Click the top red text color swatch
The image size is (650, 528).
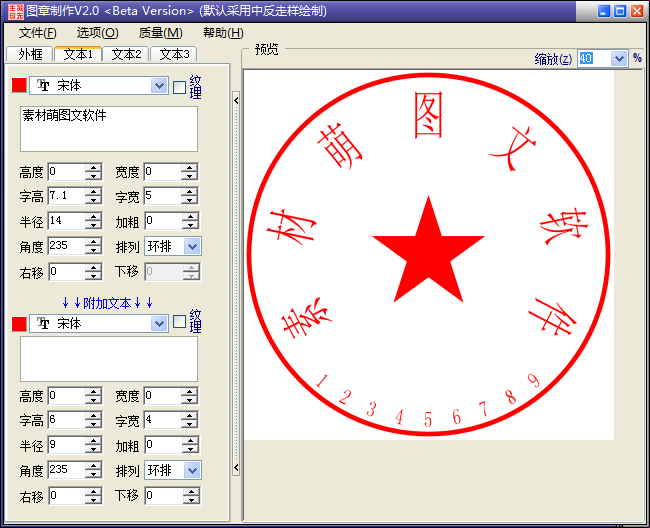pyautogui.click(x=19, y=85)
